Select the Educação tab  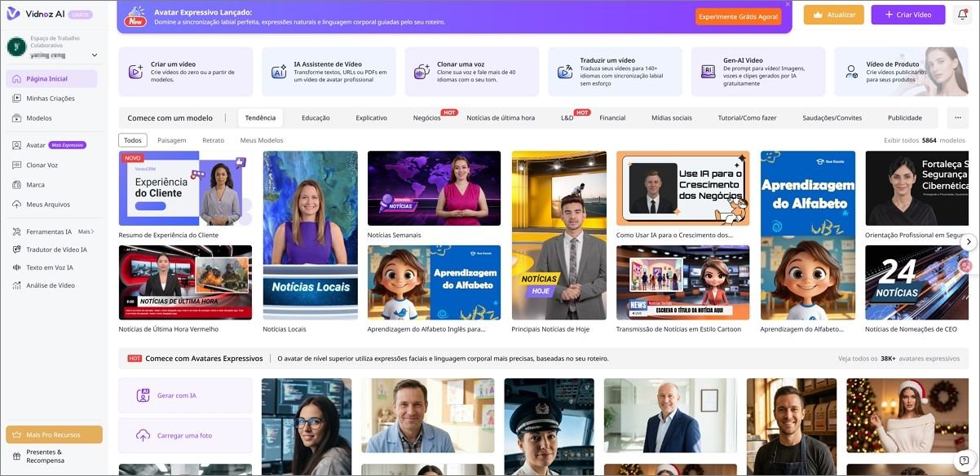316,117
